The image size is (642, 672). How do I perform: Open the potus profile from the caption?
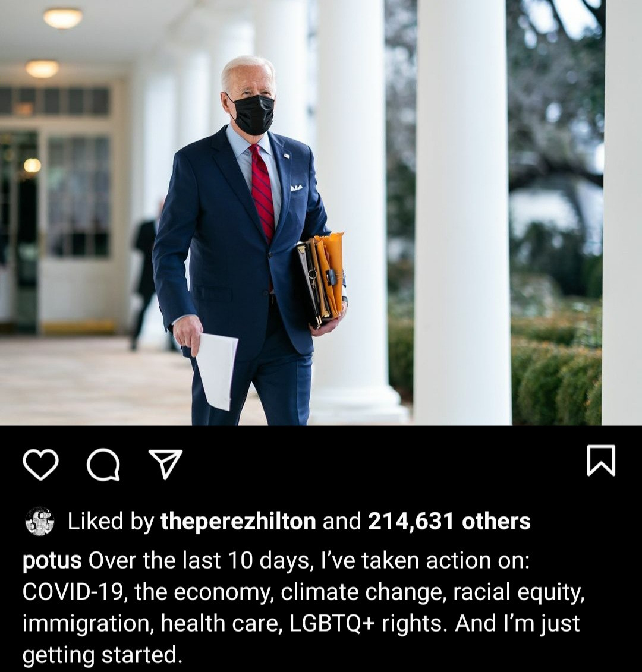pos(52,560)
